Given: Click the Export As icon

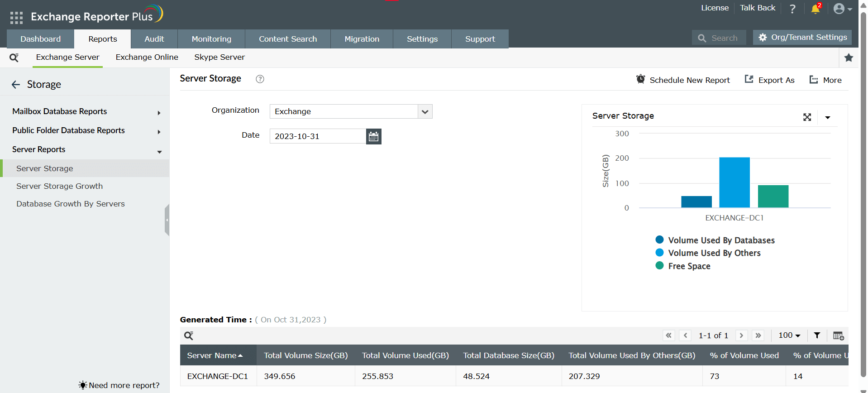Looking at the screenshot, I should pos(749,79).
